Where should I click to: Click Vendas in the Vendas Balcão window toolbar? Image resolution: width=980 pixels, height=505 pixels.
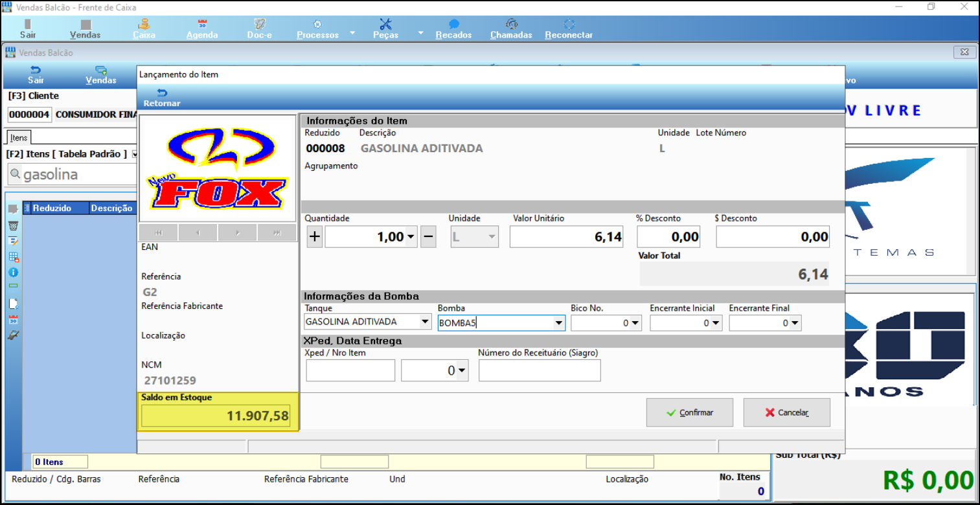point(101,75)
